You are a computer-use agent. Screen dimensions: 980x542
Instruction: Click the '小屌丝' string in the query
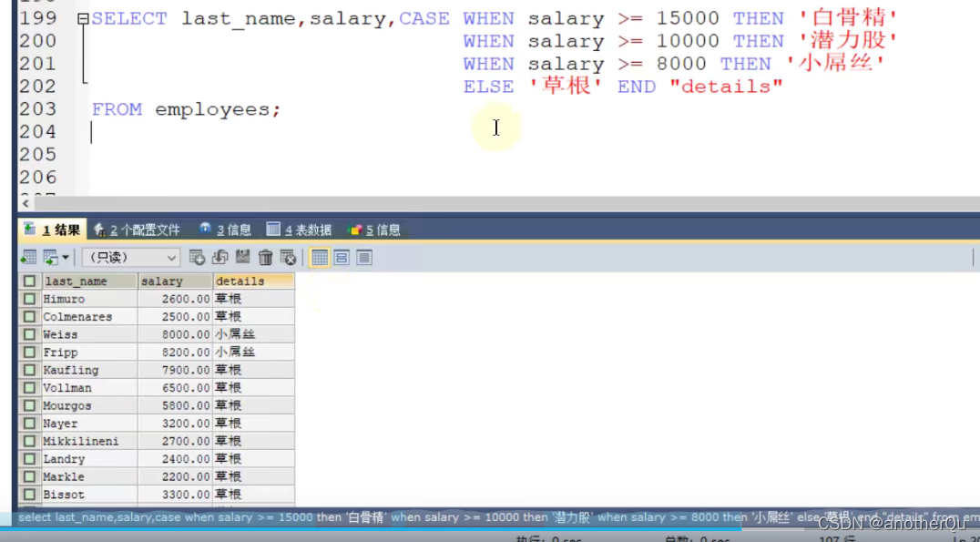pyautogui.click(x=835, y=64)
